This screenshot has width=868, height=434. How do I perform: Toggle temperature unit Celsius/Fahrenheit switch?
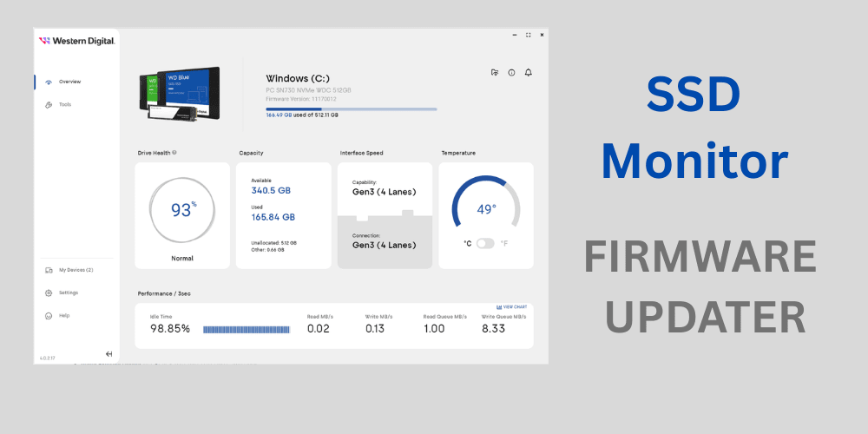tap(485, 243)
